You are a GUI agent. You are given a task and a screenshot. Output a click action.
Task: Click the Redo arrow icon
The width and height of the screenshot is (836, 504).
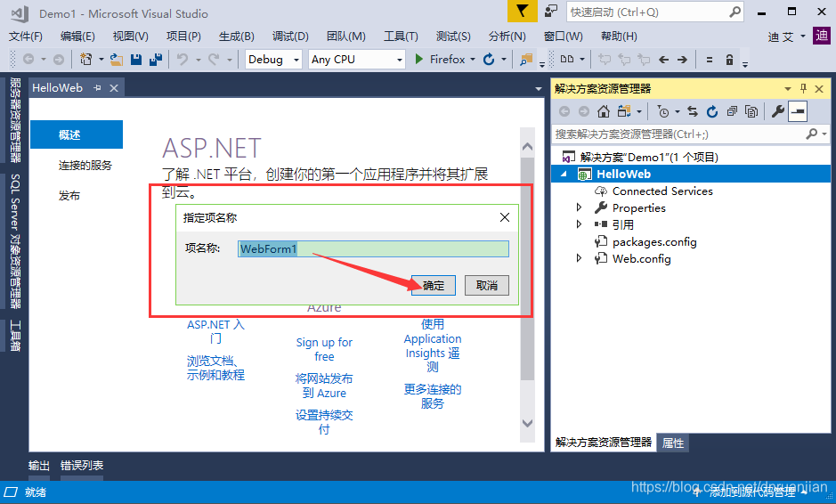pyautogui.click(x=214, y=59)
